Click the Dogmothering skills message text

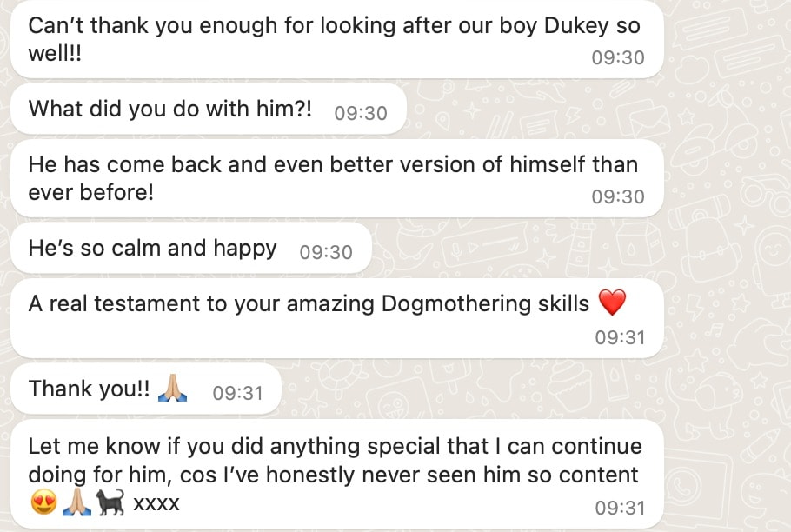pyautogui.click(x=309, y=303)
